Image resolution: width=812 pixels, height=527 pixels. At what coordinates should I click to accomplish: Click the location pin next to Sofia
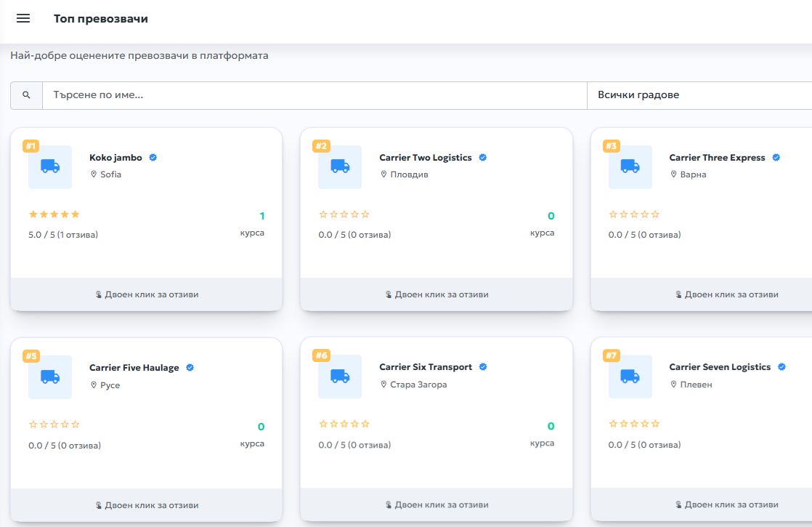[94, 174]
